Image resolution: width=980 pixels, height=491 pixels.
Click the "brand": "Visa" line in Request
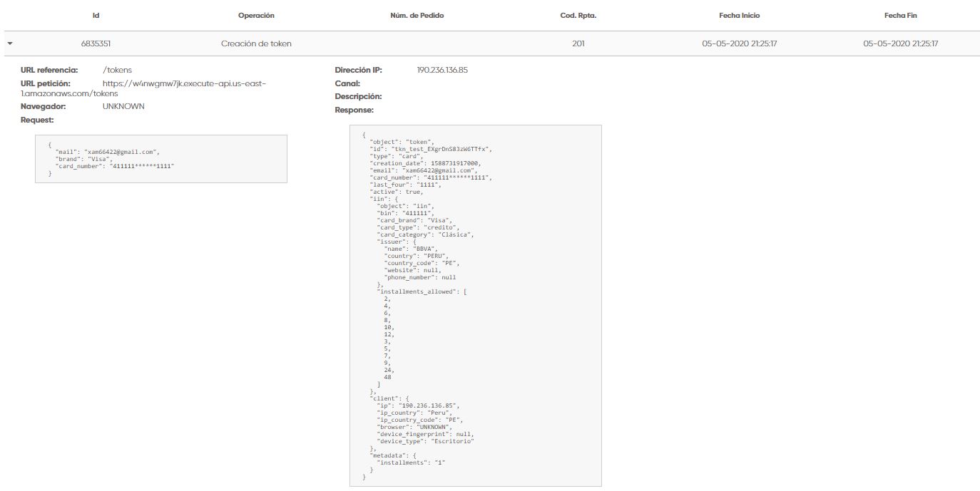click(x=84, y=159)
